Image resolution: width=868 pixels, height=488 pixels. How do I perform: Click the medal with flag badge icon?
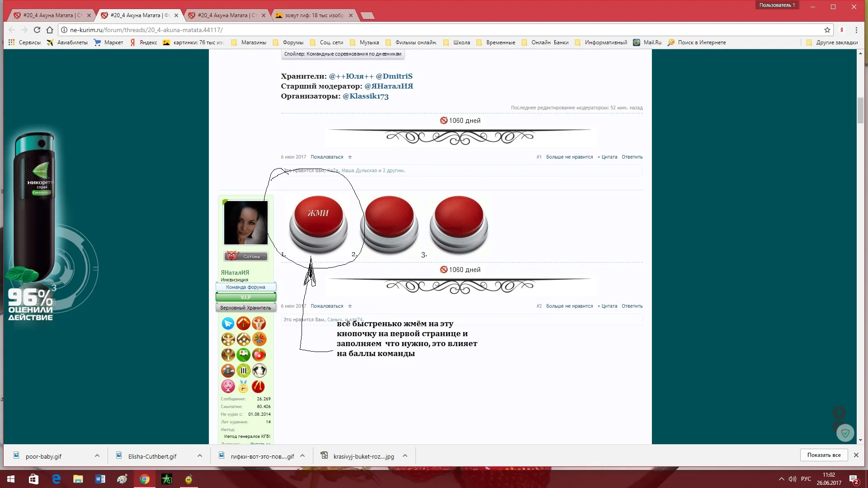243,386
